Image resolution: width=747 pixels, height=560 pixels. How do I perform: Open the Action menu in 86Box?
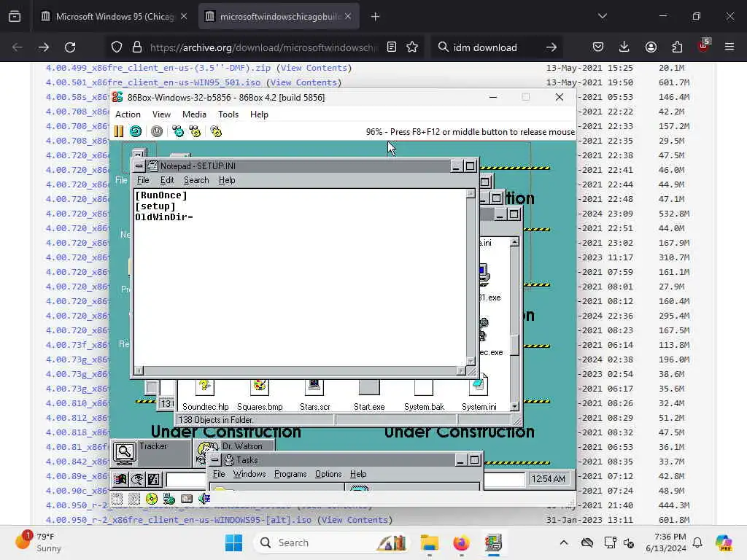click(x=128, y=114)
